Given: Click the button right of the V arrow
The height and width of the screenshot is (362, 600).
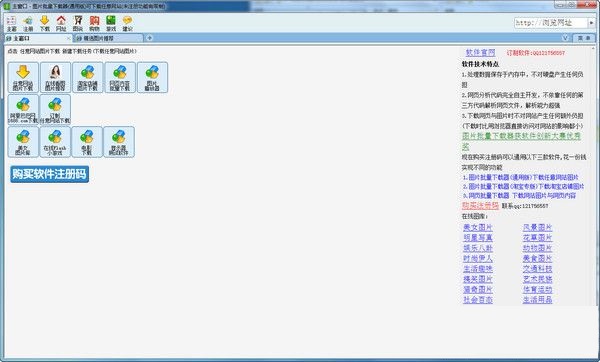Looking at the screenshot, I should (584, 38).
